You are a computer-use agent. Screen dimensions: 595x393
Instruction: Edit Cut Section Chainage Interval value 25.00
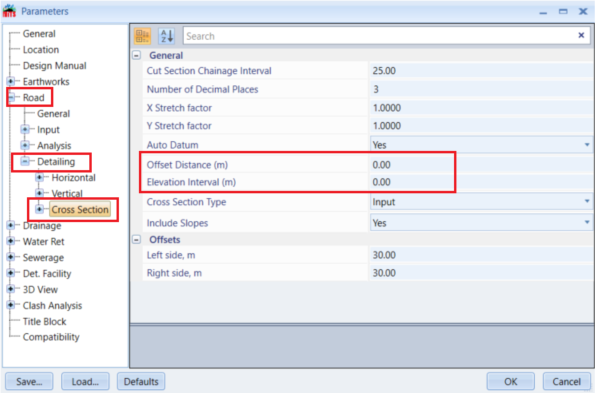481,71
